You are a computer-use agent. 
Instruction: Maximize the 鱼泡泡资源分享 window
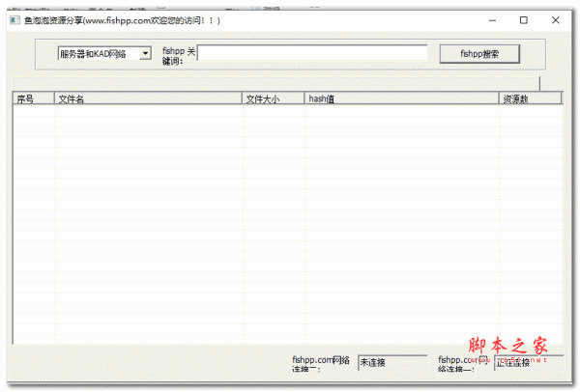click(x=523, y=20)
